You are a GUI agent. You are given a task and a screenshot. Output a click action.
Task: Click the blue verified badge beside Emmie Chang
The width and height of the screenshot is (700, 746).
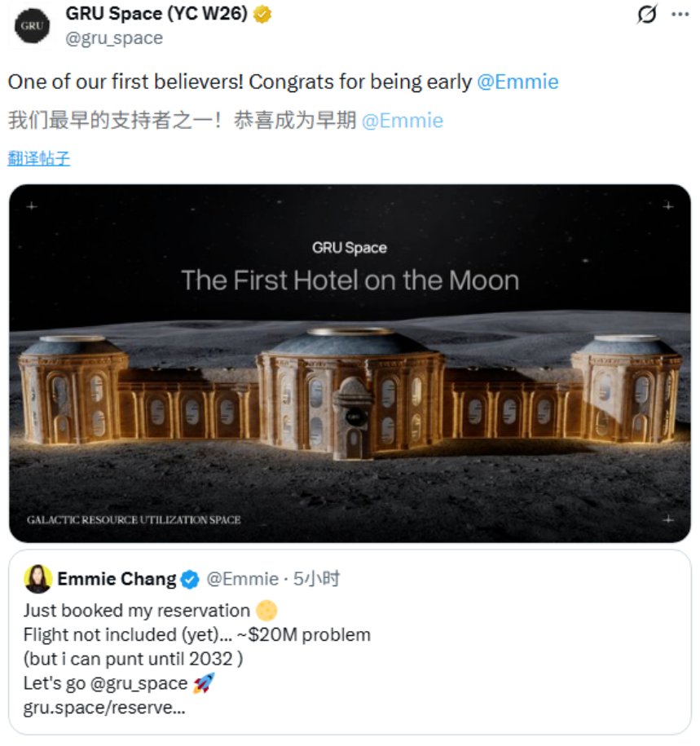click(x=188, y=578)
